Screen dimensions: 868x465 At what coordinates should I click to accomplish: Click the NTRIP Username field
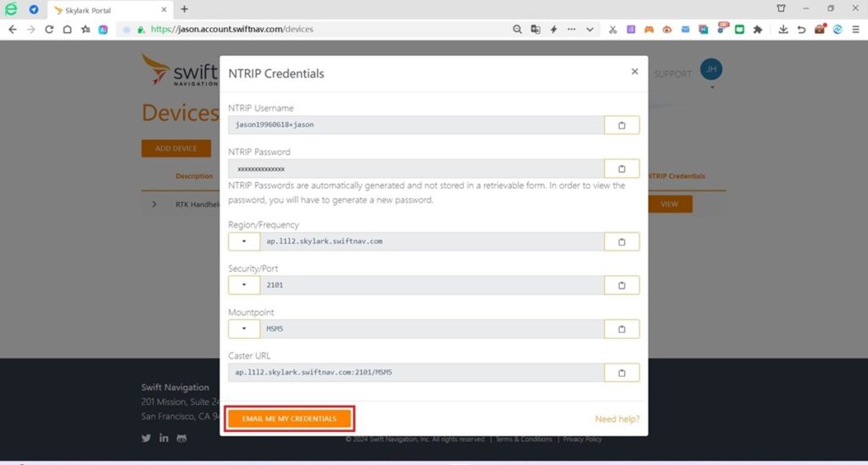[x=416, y=125]
